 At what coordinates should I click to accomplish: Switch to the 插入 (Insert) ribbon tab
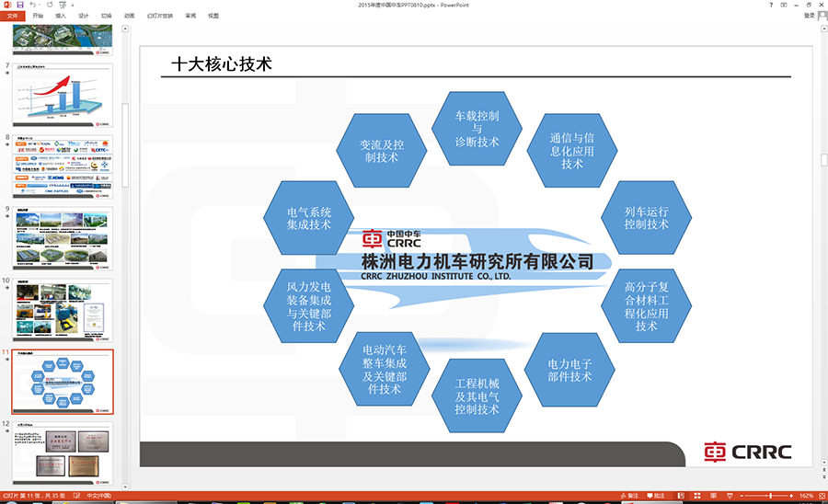pyautogui.click(x=61, y=16)
